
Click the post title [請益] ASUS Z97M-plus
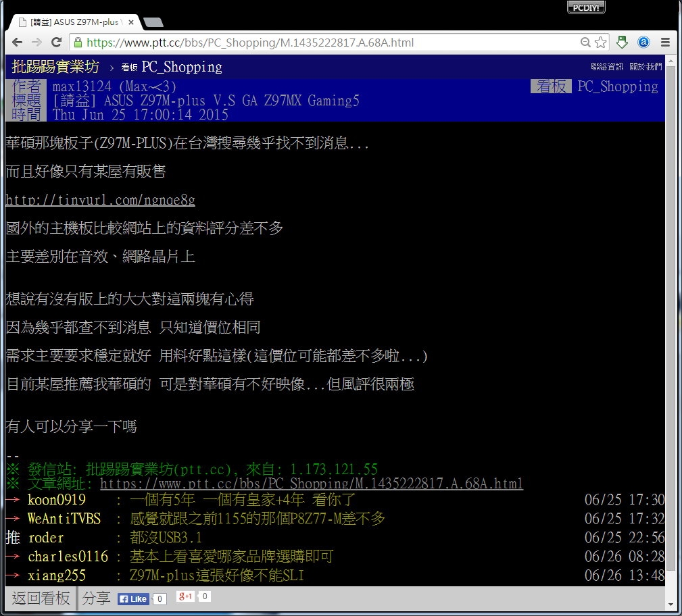click(x=205, y=101)
